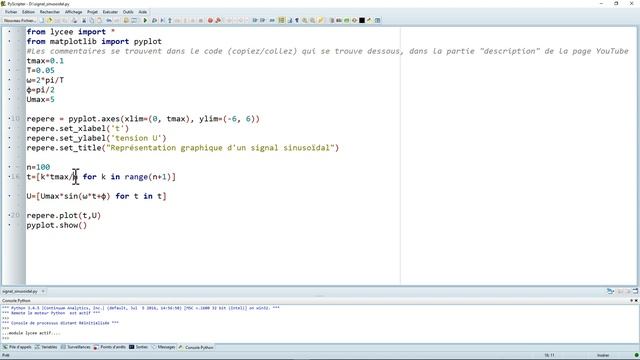640x360 pixels.
Task: Open the Affichage menu
Action: coord(73,12)
